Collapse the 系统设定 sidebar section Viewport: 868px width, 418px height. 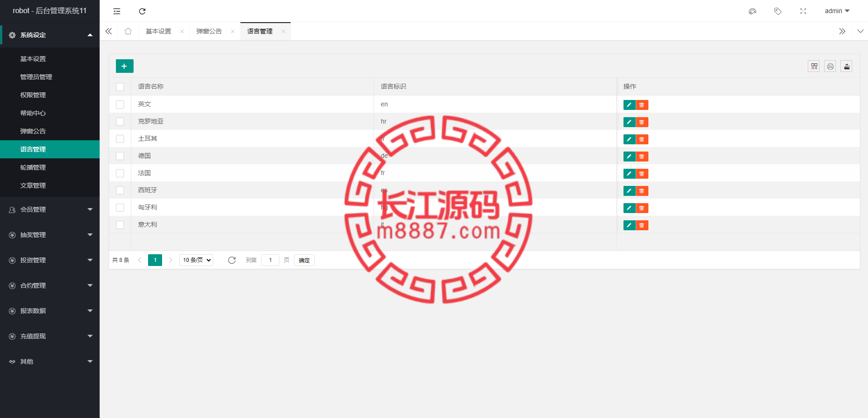click(50, 35)
